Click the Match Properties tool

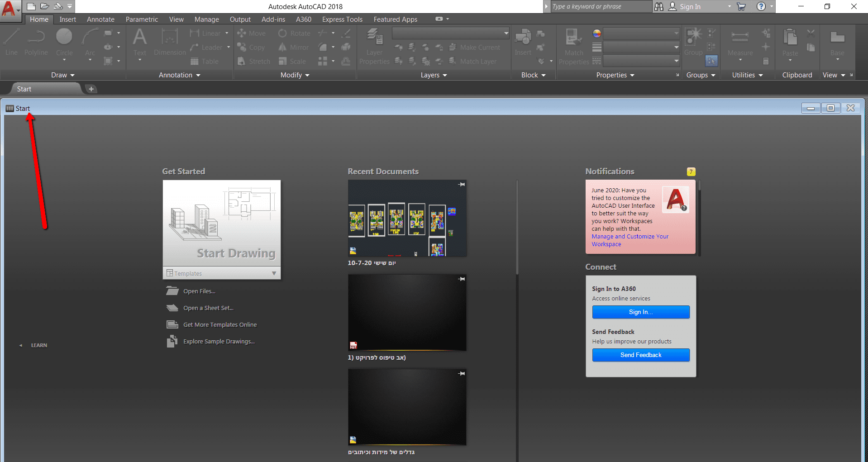coord(574,47)
